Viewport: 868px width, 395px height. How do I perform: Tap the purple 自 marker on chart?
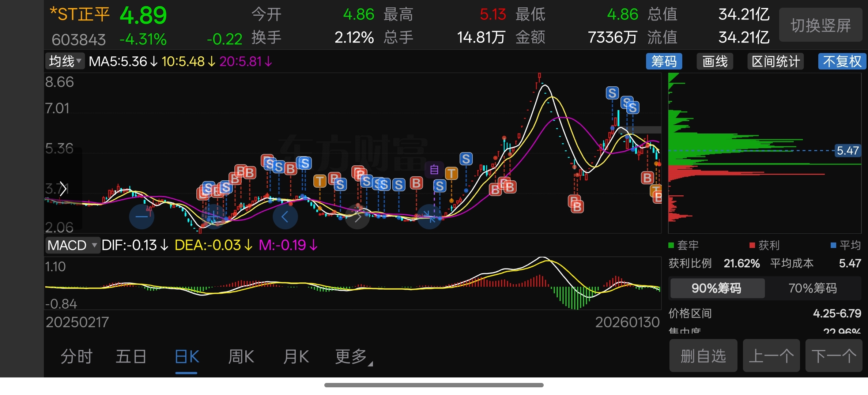[x=434, y=170]
